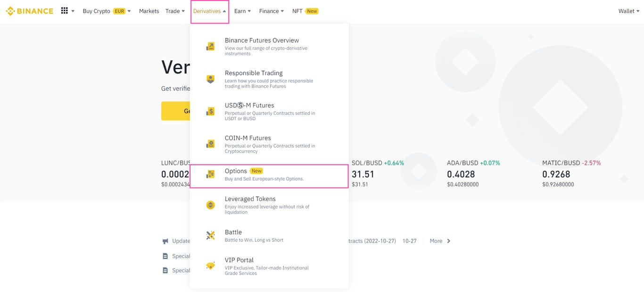This screenshot has height=292, width=644.
Task: Expand the Trade dropdown
Action: 175,11
